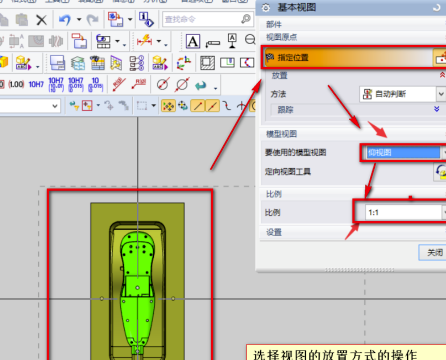Expand the 跟踪 group blue chevron
This screenshot has width=446, height=360.
(x=437, y=109)
